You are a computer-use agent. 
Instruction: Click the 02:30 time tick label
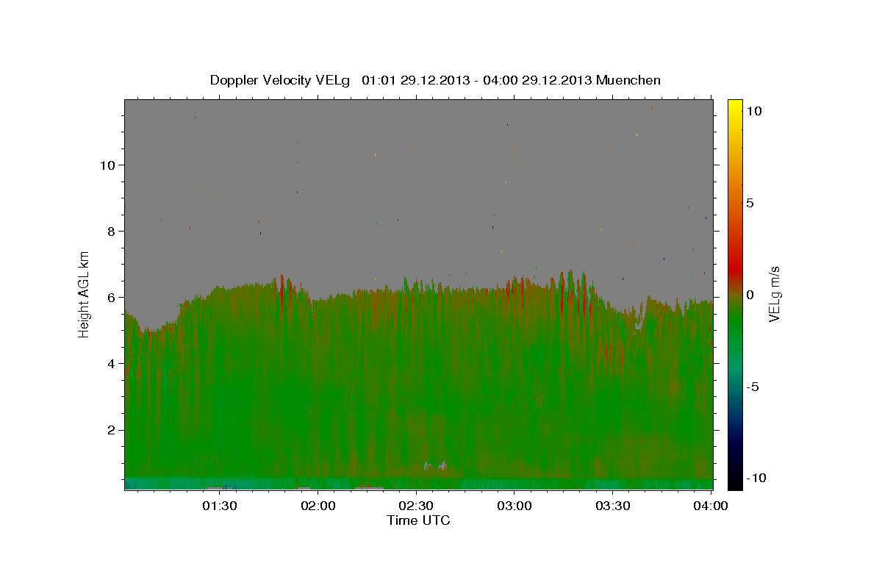(x=416, y=506)
